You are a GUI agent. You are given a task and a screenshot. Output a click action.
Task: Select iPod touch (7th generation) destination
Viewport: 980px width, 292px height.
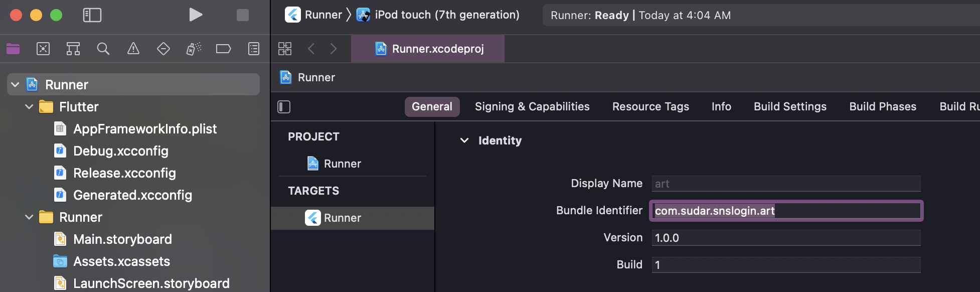click(x=446, y=15)
